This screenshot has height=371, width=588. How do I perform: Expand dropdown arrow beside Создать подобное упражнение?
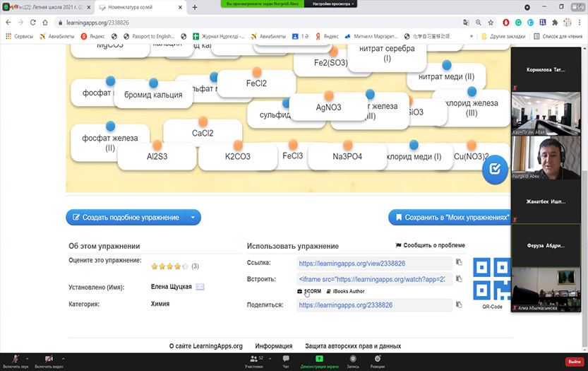(193, 218)
